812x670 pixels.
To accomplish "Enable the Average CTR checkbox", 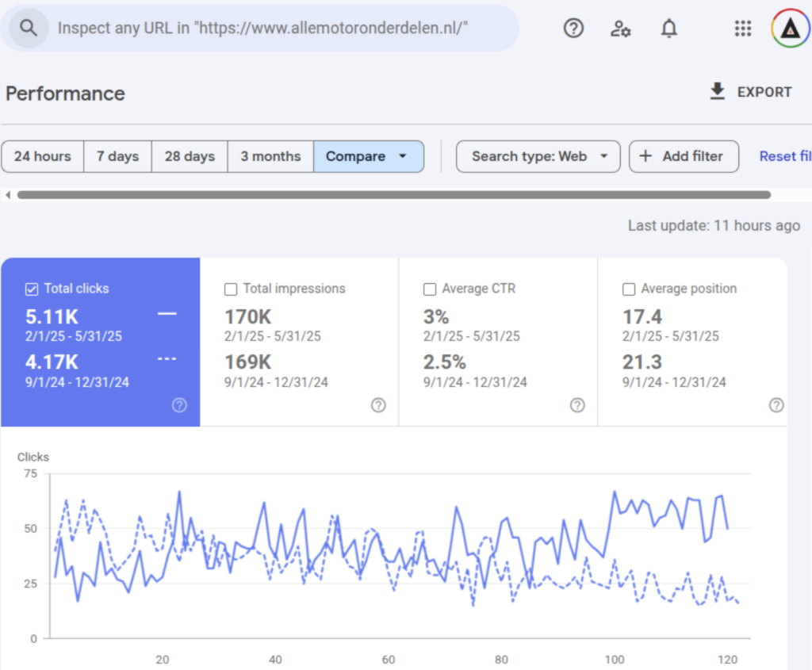I will point(430,289).
